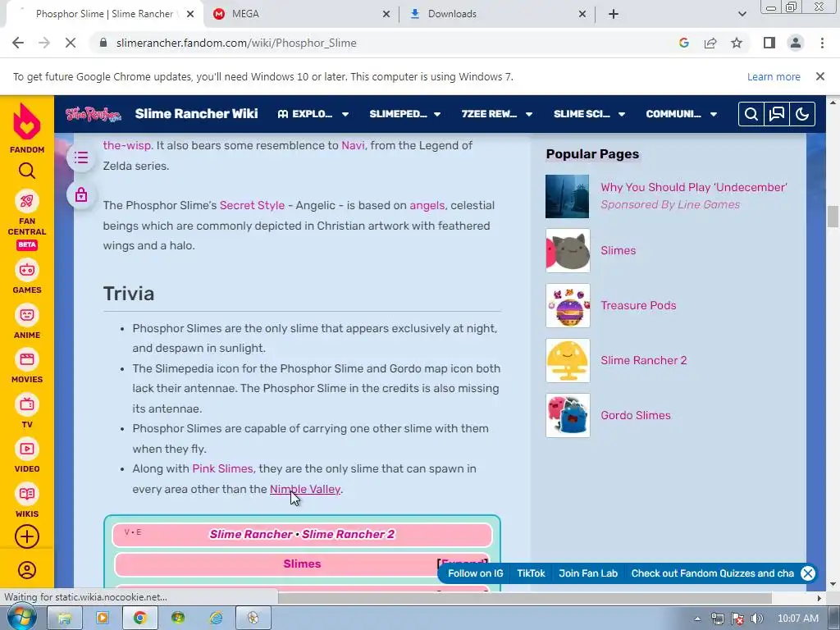Toggle the Chrome side panel
The height and width of the screenshot is (630, 840).
pos(769,43)
